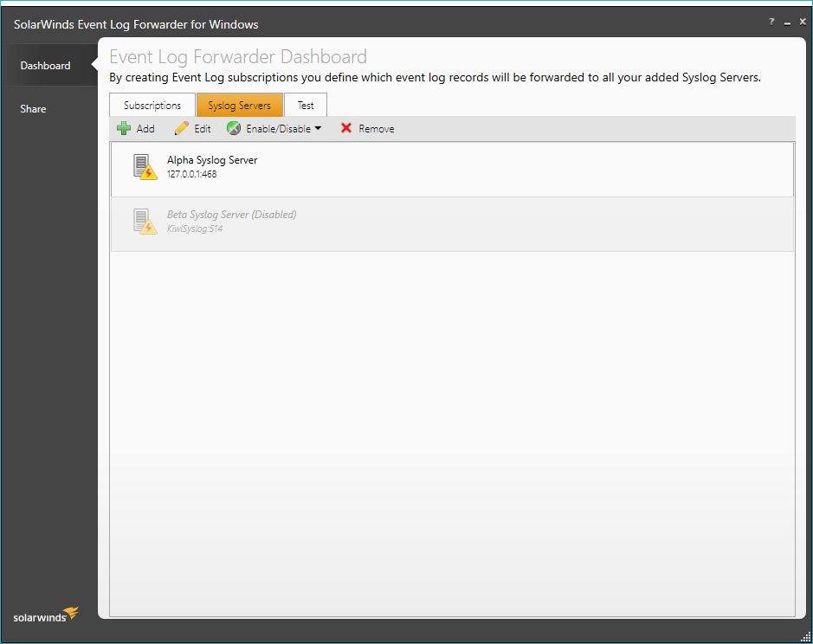The height and width of the screenshot is (644, 813).
Task: Click the green plus Add icon
Action: pos(124,128)
